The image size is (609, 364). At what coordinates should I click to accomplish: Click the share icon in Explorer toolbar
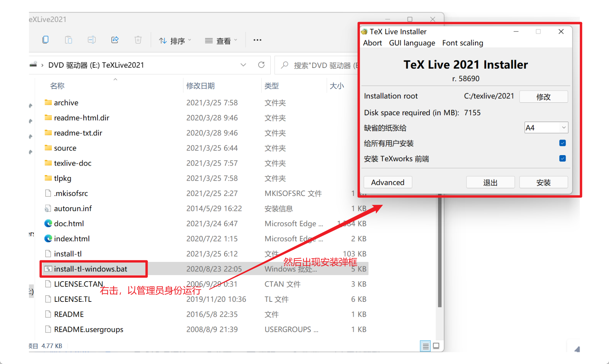pyautogui.click(x=115, y=40)
